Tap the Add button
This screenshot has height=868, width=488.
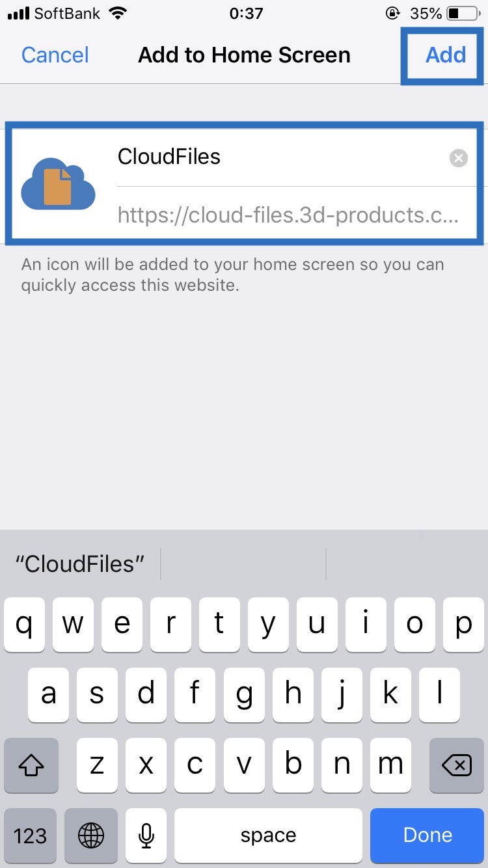coord(446,55)
